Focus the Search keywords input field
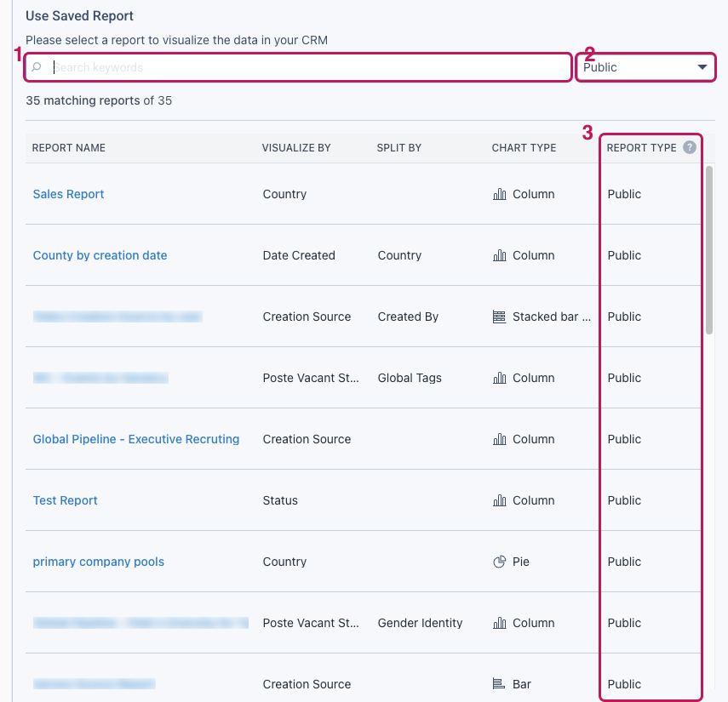The width and height of the screenshot is (728, 702). coord(298,67)
